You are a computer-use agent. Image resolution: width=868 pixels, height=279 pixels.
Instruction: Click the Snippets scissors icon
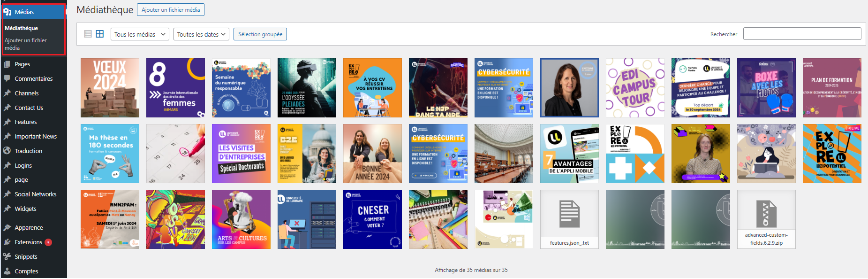click(7, 257)
